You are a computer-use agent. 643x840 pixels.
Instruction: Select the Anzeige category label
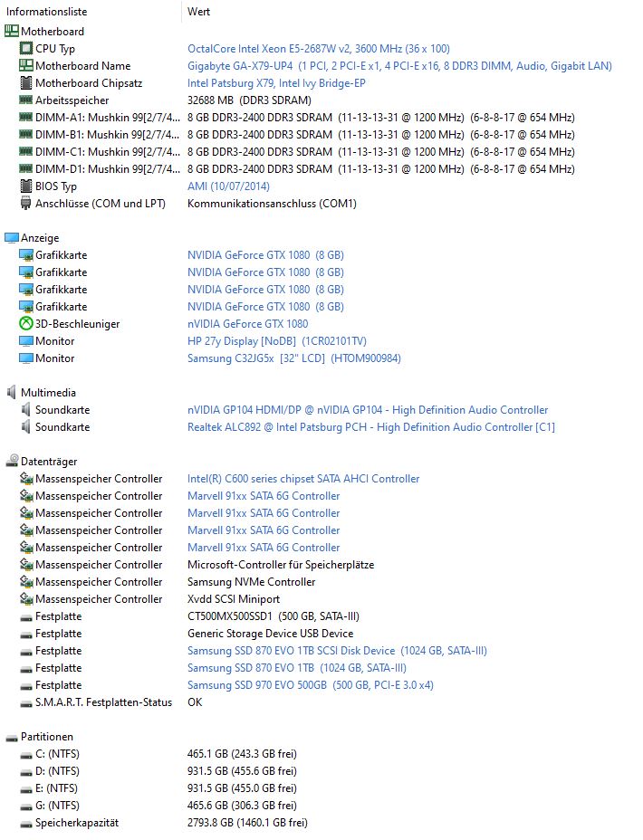[x=40, y=237]
